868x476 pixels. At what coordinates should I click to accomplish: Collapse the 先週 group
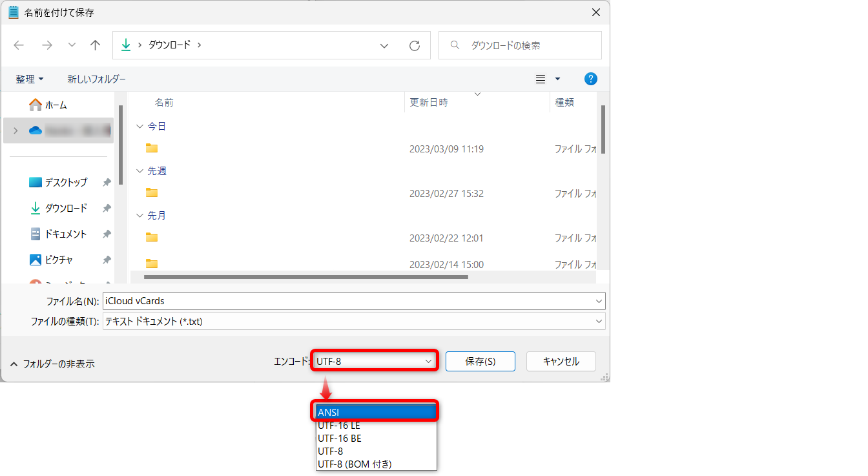coord(139,171)
